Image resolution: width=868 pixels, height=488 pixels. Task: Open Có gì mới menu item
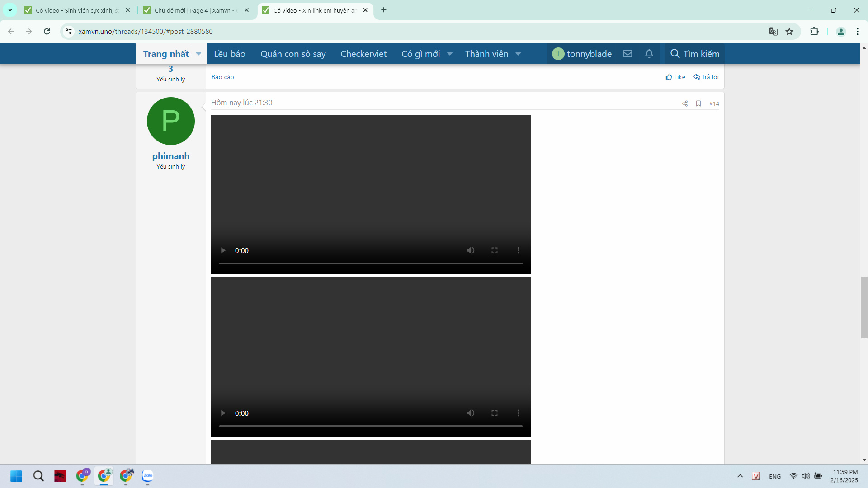click(x=420, y=54)
